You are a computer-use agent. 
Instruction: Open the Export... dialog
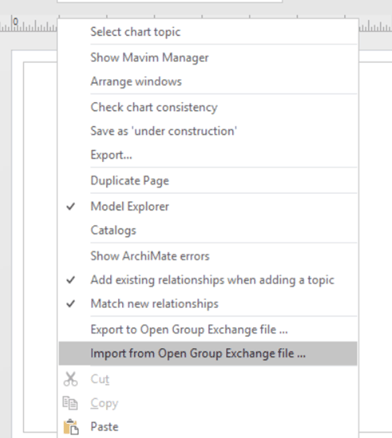click(111, 155)
